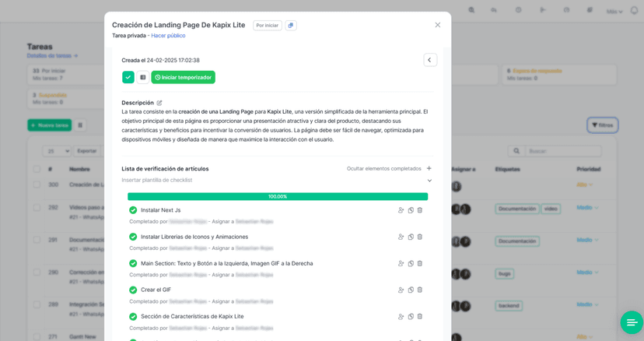Select checkbox for task row 300
This screenshot has width=644, height=341.
(x=37, y=185)
